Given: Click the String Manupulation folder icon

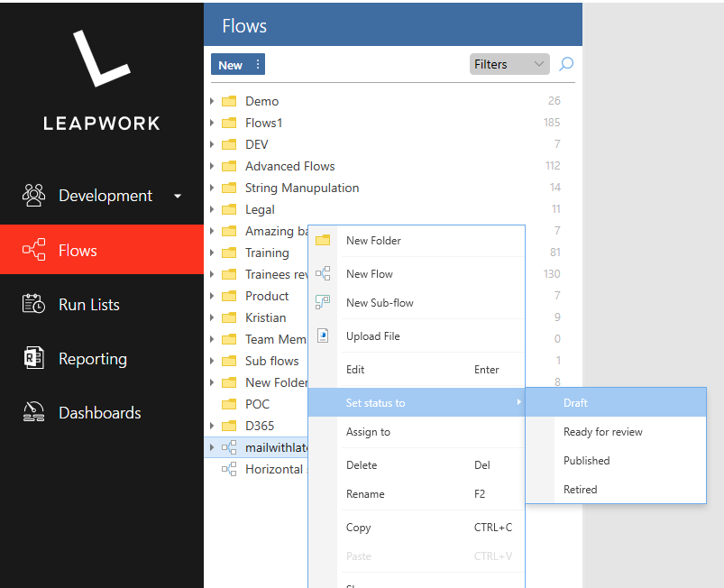Looking at the screenshot, I should click(229, 188).
